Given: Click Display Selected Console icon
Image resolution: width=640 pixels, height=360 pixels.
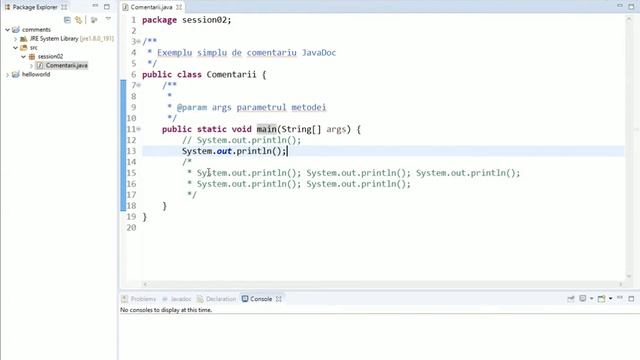Looking at the screenshot, I should (583, 299).
